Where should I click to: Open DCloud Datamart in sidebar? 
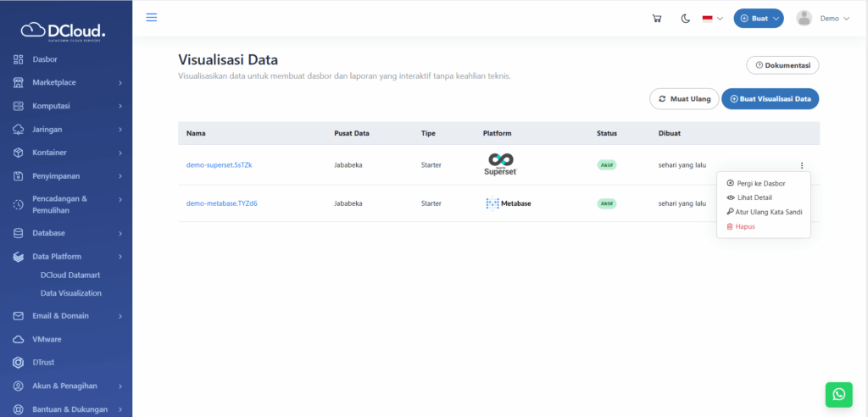70,275
